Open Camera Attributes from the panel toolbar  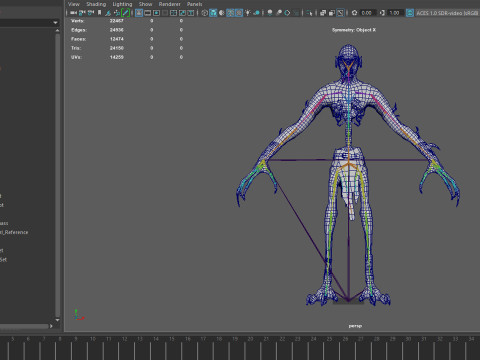pos(91,13)
